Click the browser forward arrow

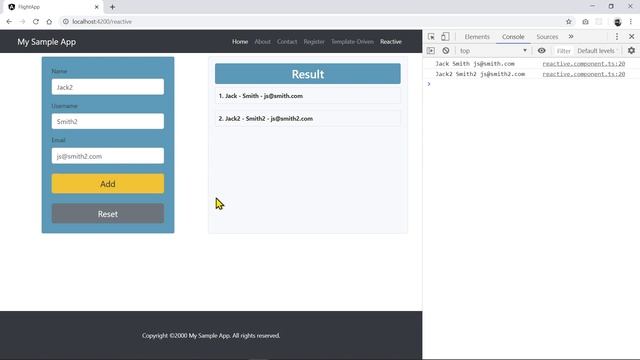(22, 22)
